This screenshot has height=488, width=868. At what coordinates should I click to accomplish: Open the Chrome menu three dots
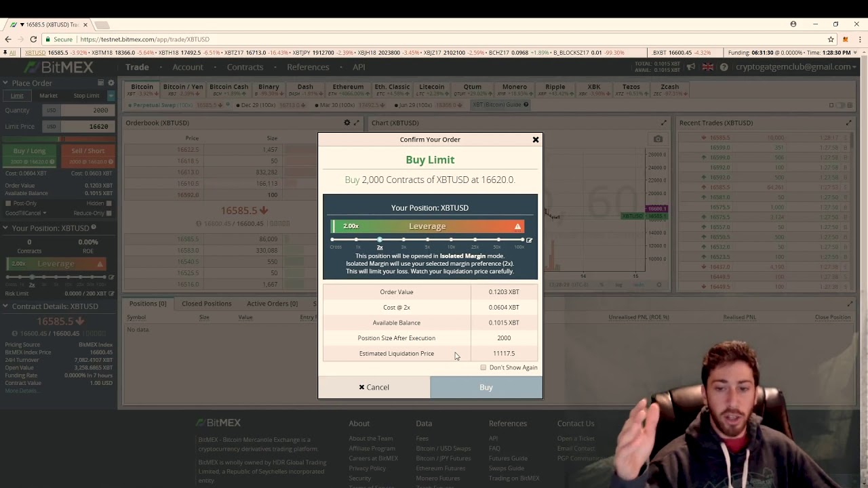860,39
